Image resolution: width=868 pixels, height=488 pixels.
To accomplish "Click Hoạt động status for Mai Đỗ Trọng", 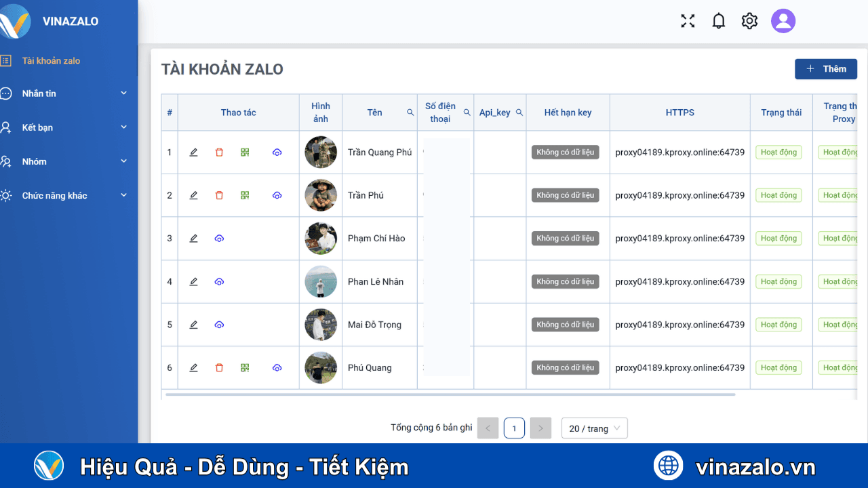I will (778, 325).
